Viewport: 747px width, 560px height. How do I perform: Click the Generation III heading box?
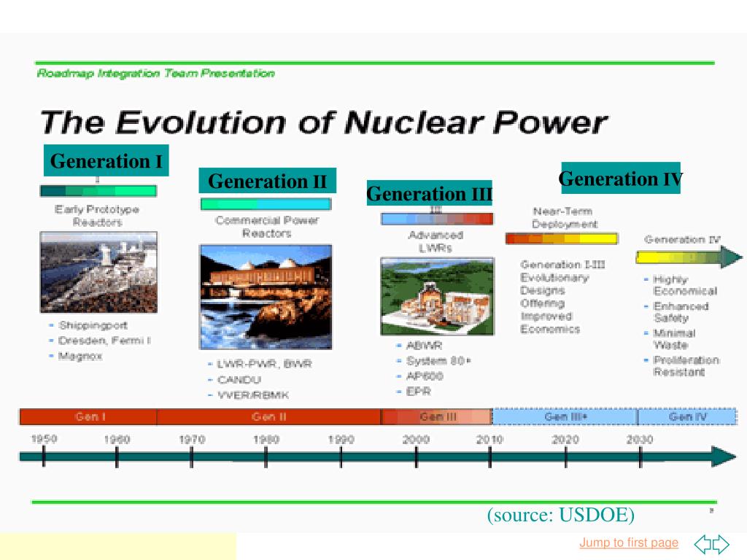(429, 192)
